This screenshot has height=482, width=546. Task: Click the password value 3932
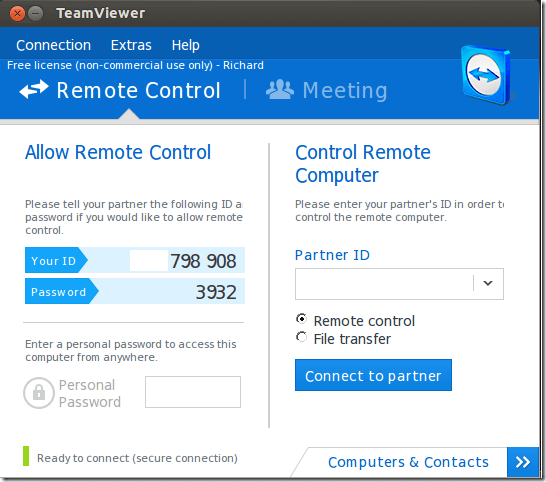click(x=216, y=292)
